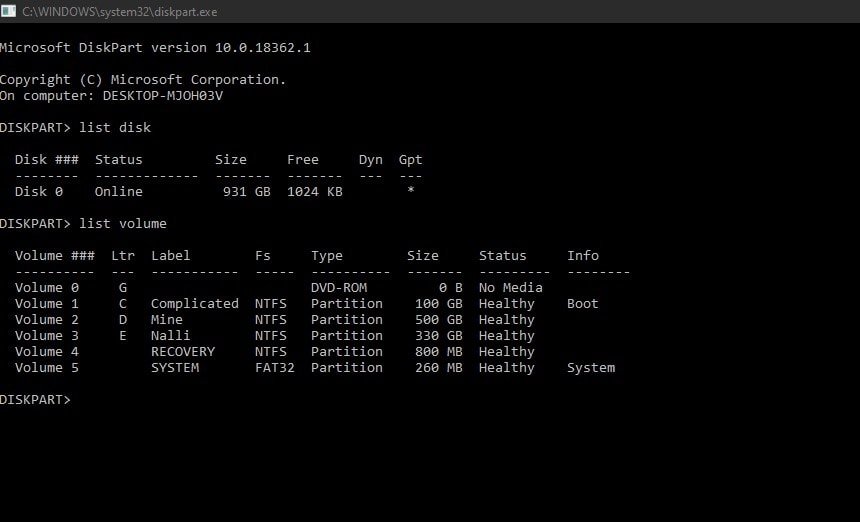Image resolution: width=860 pixels, height=522 pixels.
Task: Click the 'System' info entry of Volume 5
Action: click(x=591, y=368)
